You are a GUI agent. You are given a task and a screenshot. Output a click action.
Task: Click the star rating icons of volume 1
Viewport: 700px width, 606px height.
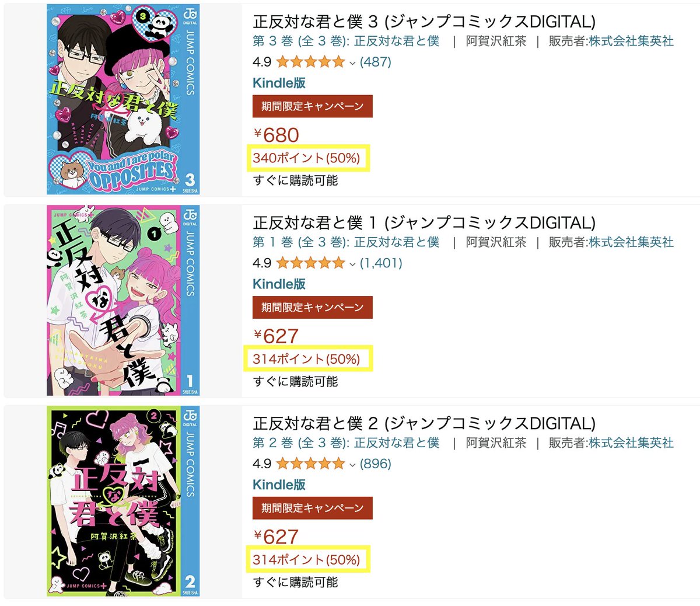311,263
